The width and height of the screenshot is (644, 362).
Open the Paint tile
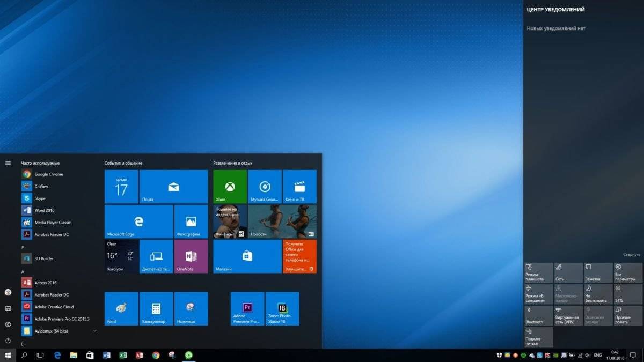pyautogui.click(x=121, y=308)
